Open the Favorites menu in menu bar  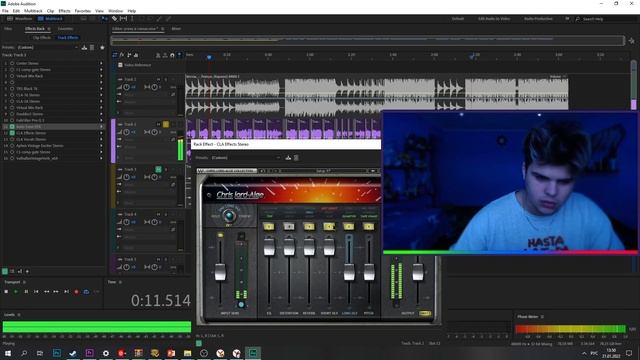[82, 11]
